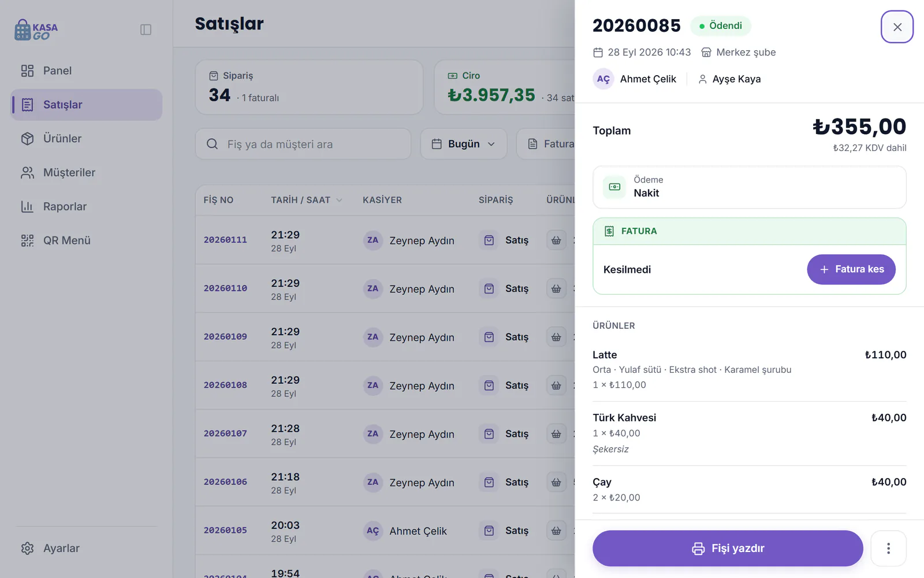This screenshot has height=578, width=924.
Task: Click the KasaGo logo
Action: pyautogui.click(x=36, y=30)
